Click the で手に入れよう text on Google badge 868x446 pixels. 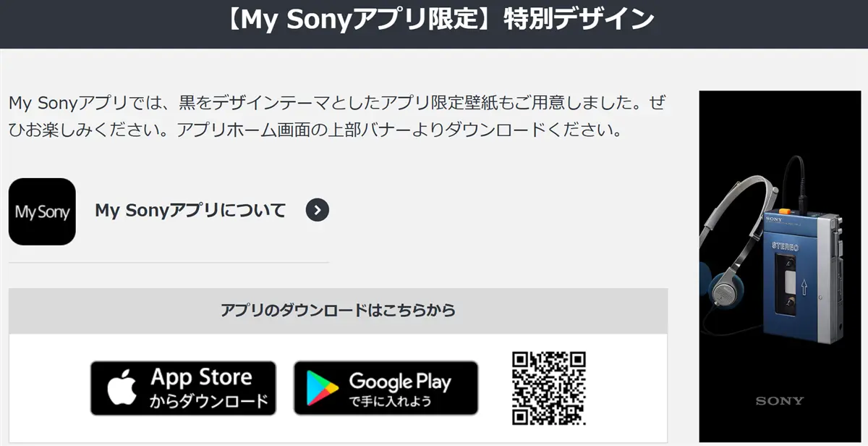tap(390, 401)
